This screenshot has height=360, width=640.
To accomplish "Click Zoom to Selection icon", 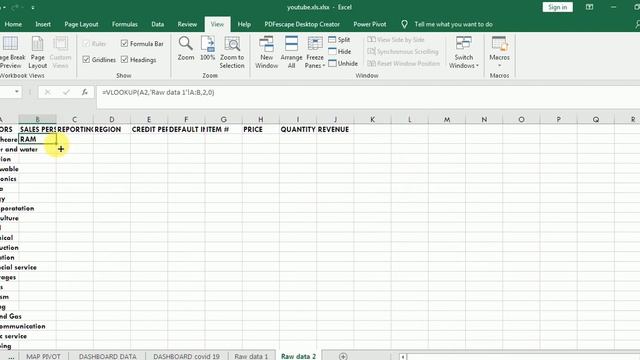I will point(232,44).
